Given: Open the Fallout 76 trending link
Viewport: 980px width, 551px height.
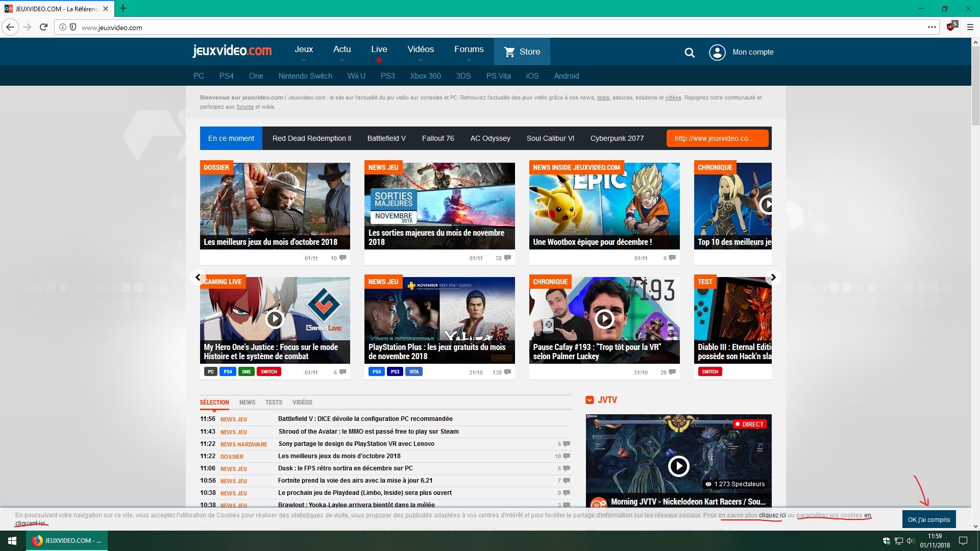Looking at the screenshot, I should (x=438, y=138).
